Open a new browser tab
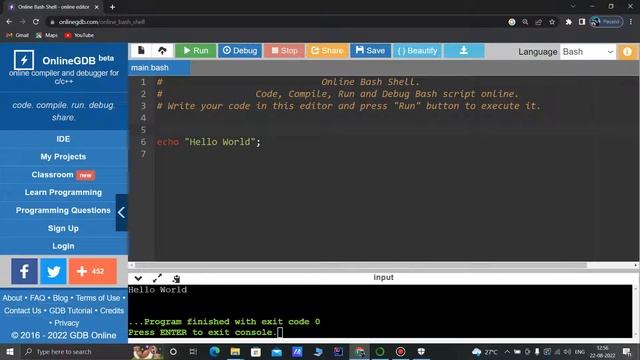Viewport: 640px width, 360px height. [x=112, y=7]
